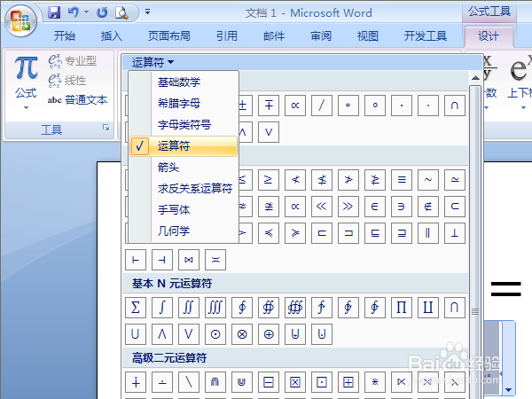Insert the element-of ∈ symbol
The height and width of the screenshot is (399, 532).
375,207
